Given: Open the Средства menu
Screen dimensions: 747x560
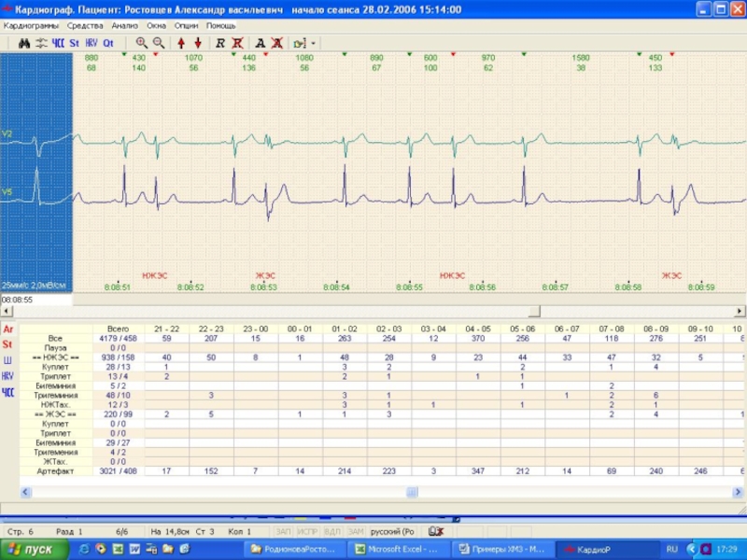Looking at the screenshot, I should 85,26.
